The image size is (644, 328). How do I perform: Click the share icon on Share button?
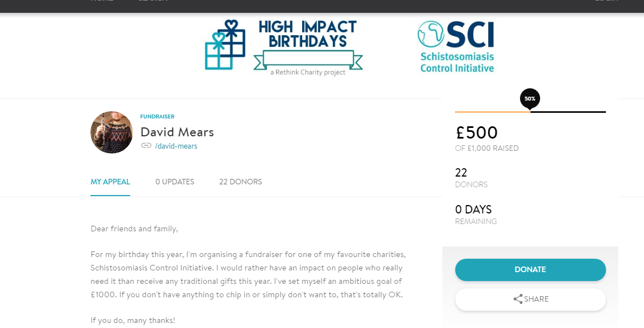pos(518,299)
